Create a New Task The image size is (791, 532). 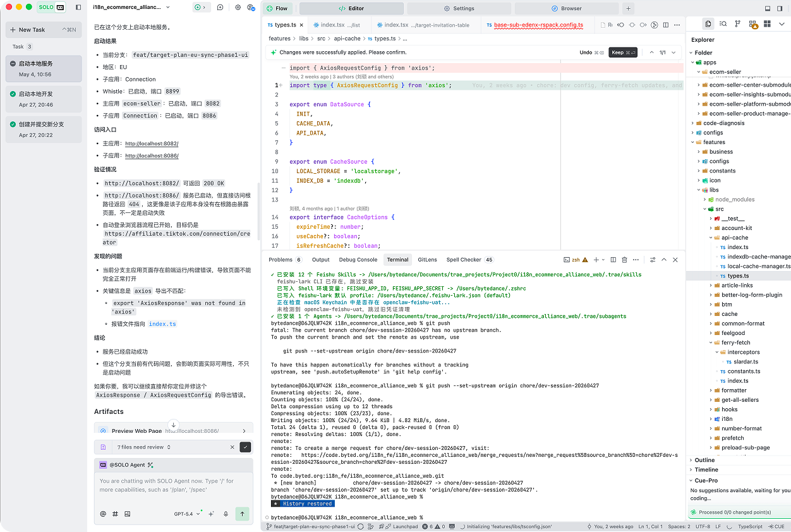coord(44,30)
